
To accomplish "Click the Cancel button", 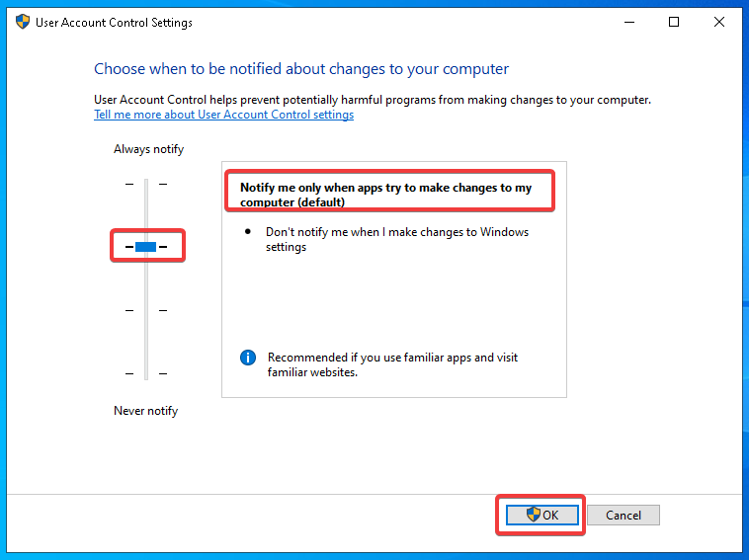I will click(624, 516).
